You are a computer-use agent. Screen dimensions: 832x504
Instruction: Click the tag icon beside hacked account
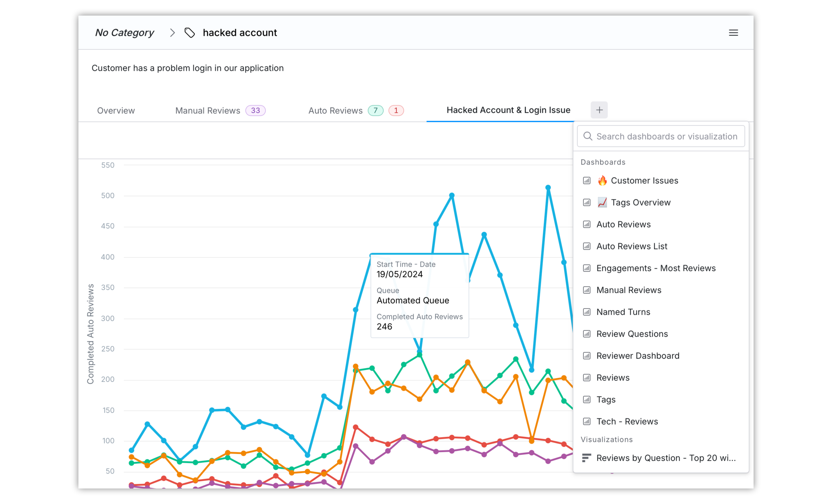click(x=189, y=33)
